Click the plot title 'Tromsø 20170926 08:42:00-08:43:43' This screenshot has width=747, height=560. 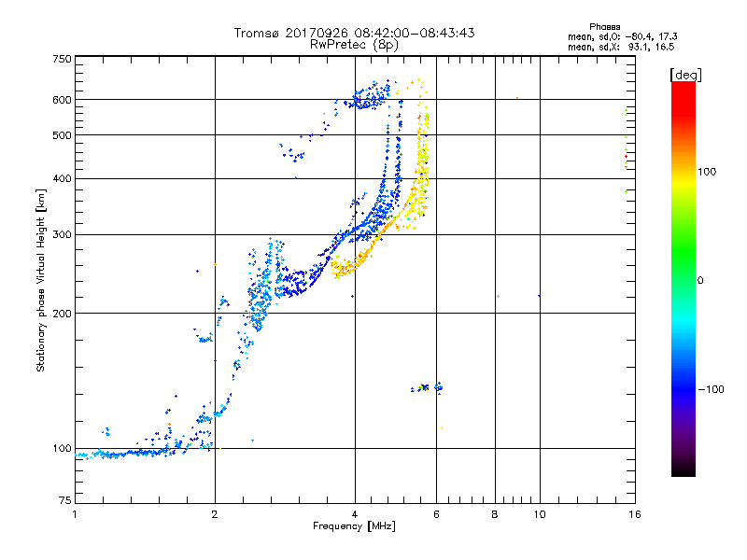tap(354, 33)
